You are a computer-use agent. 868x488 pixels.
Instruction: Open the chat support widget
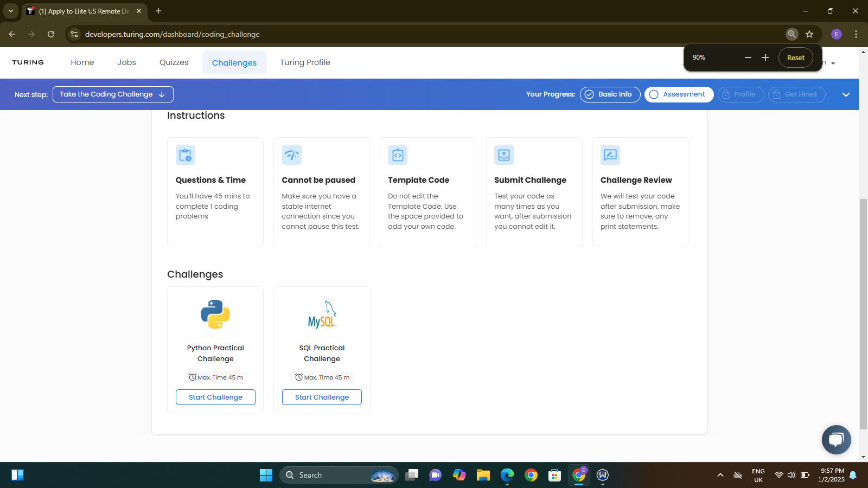tap(836, 439)
